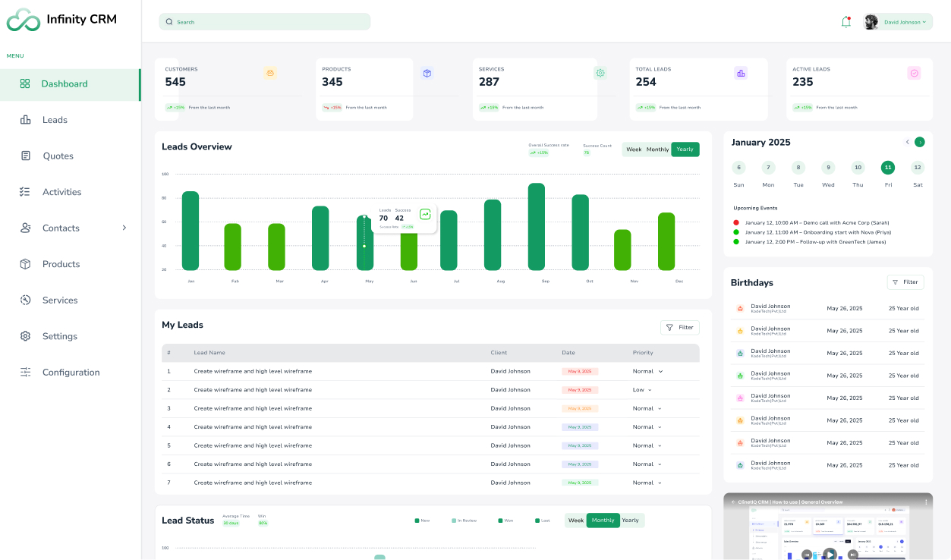Select Friday 11 in the calendar
The width and height of the screenshot is (951, 560).
888,168
